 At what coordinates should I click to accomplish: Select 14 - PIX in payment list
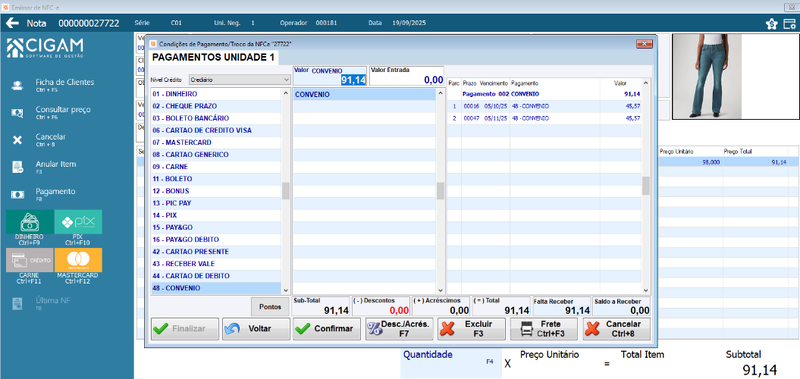click(216, 215)
